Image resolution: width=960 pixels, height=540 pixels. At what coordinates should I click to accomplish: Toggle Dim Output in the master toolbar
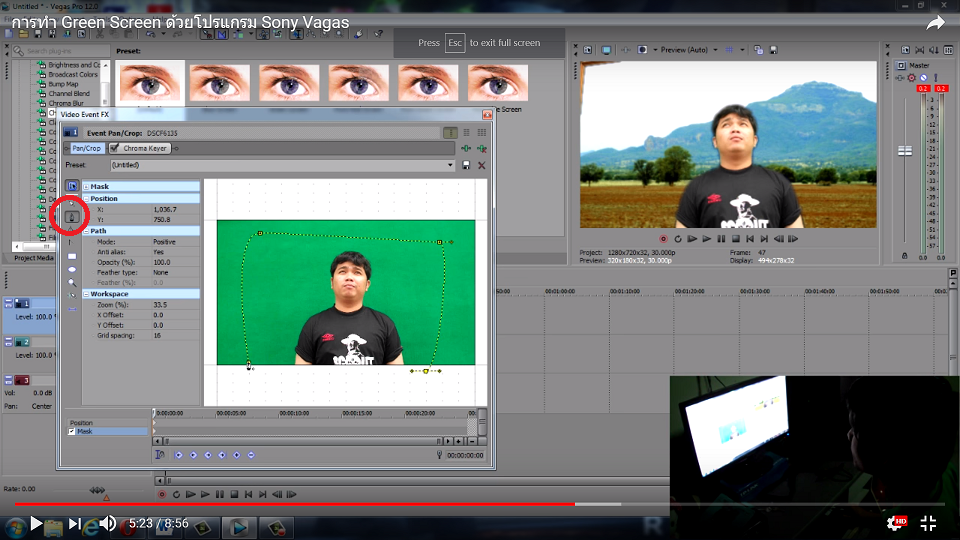[x=934, y=50]
